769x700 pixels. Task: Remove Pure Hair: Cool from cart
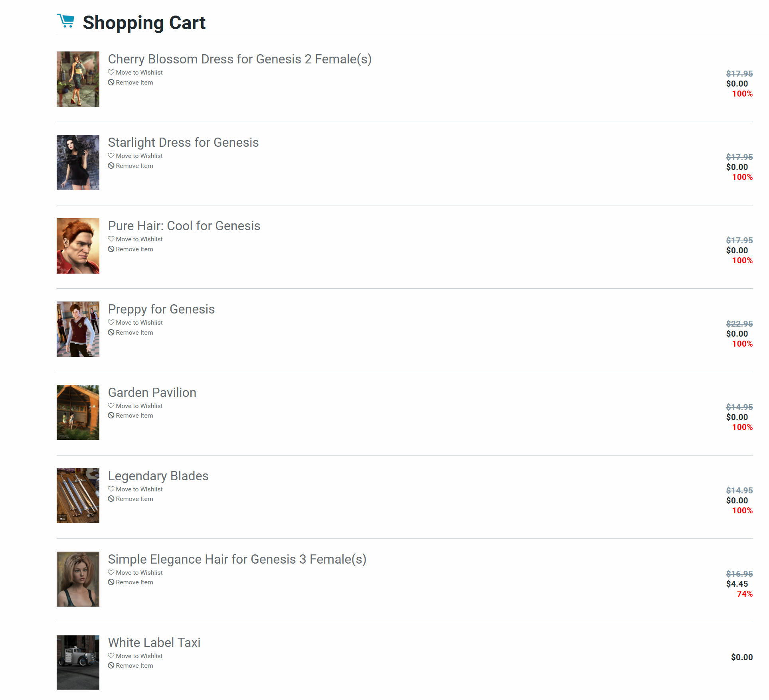(134, 249)
